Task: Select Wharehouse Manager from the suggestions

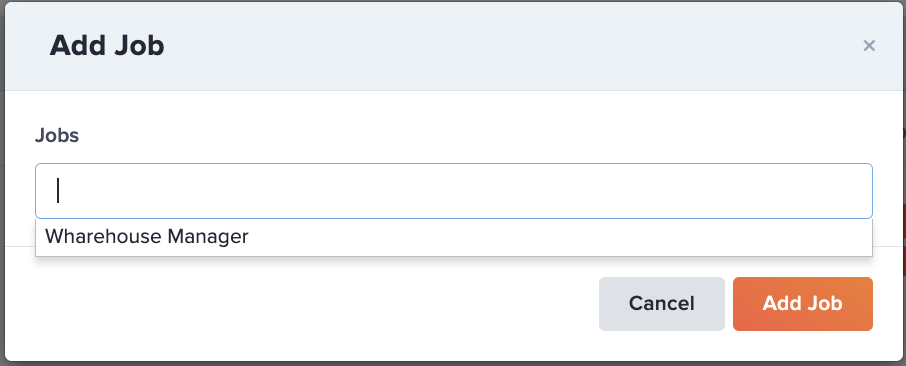Action: point(454,236)
